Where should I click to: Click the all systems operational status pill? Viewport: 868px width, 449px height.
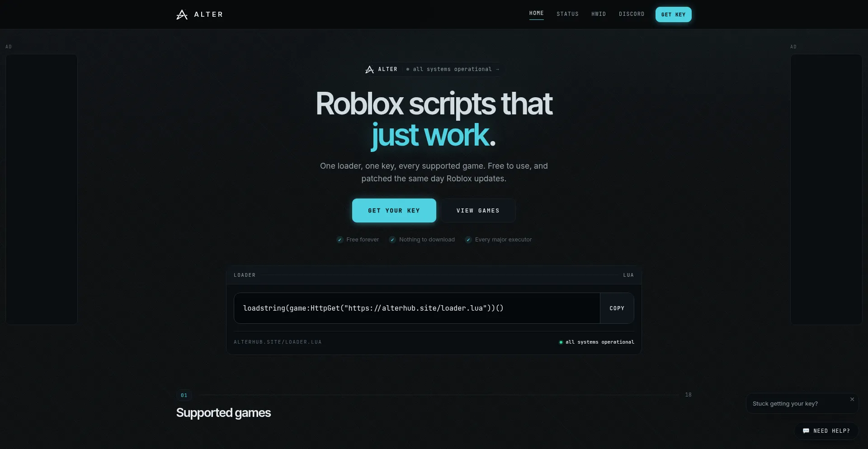pos(433,69)
